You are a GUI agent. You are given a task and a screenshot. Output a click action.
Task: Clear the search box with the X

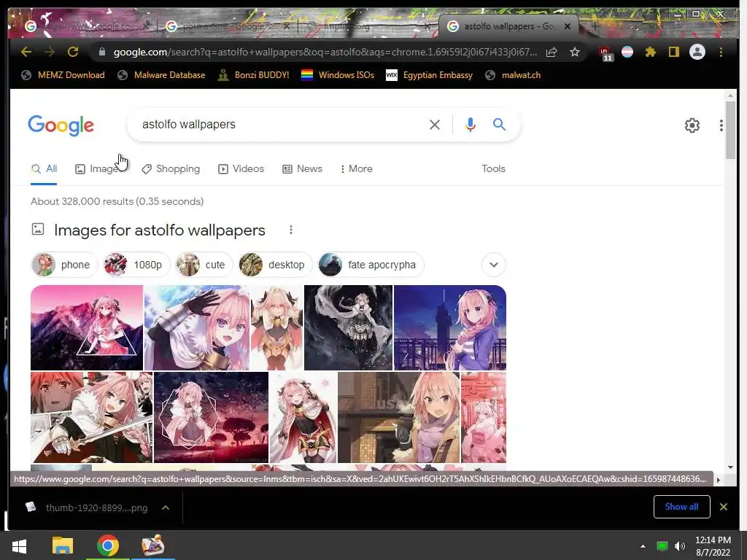(435, 125)
